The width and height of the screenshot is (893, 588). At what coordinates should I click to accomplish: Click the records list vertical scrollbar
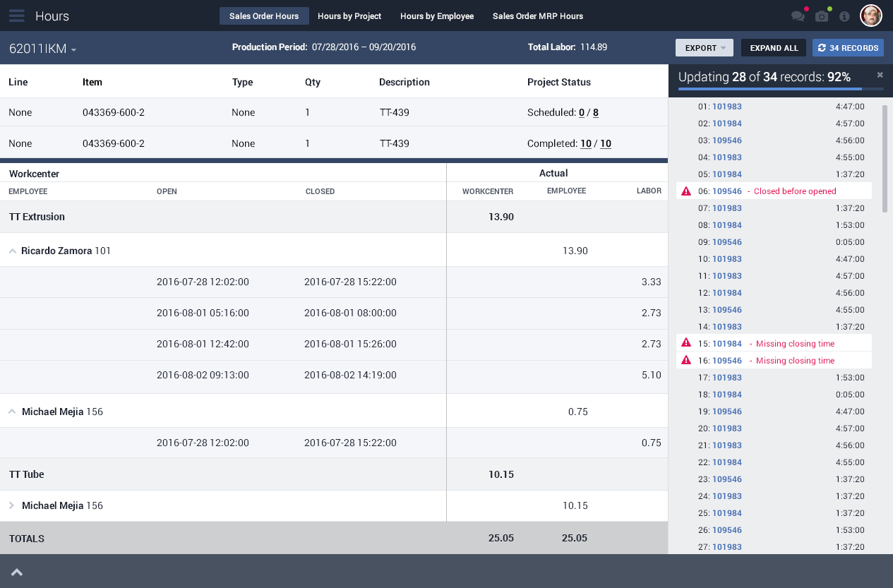(x=885, y=159)
